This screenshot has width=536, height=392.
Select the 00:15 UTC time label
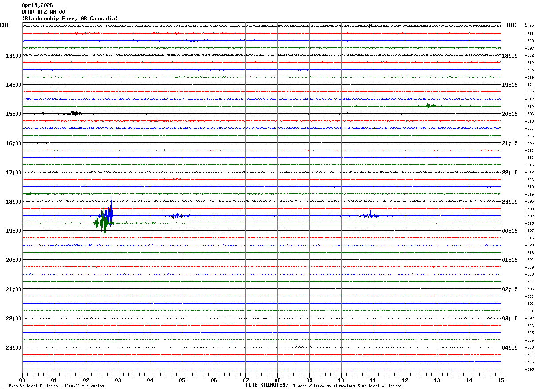pyautogui.click(x=509, y=231)
